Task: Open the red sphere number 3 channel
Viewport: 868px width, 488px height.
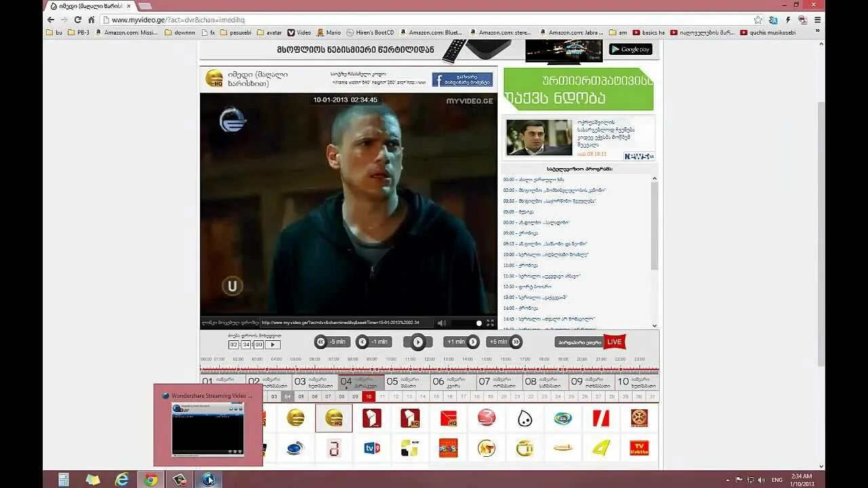Action: (x=486, y=418)
